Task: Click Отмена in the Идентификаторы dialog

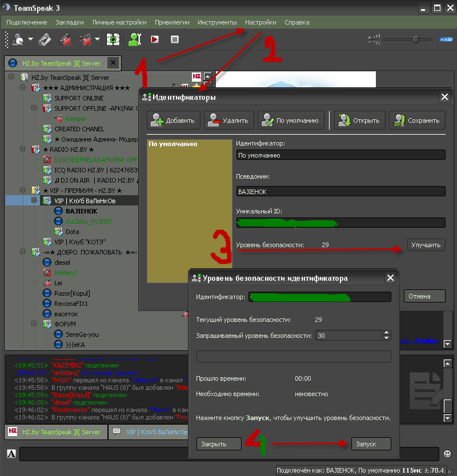Action: pyautogui.click(x=424, y=296)
